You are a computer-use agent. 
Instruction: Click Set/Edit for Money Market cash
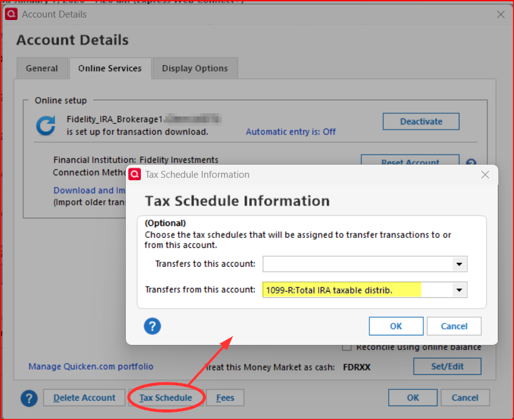click(447, 366)
